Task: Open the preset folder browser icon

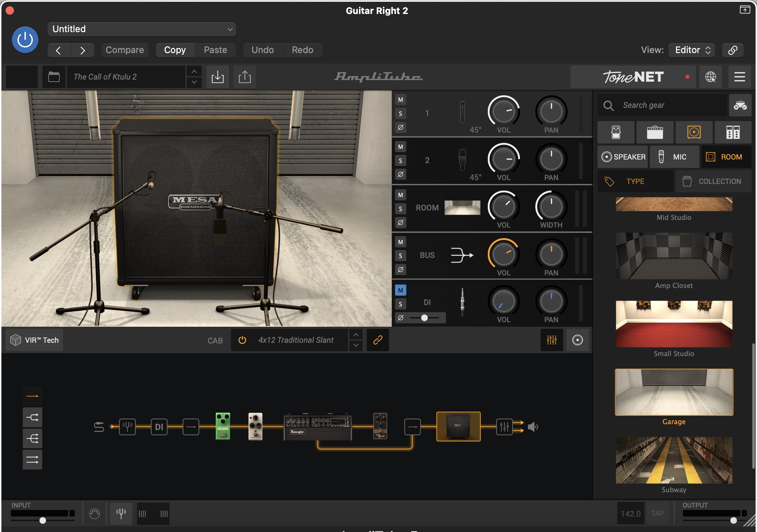Action: [54, 77]
